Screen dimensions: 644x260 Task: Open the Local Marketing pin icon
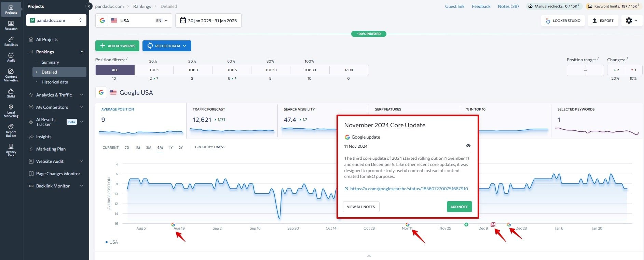[x=11, y=107]
